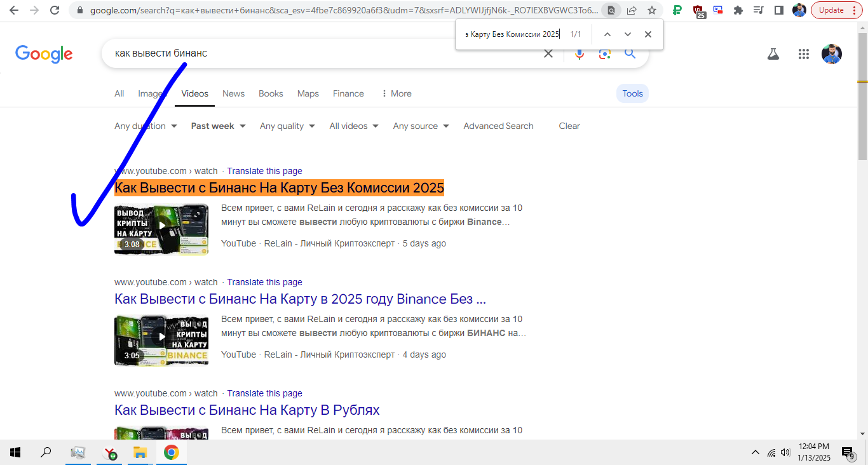Open the Past week time filter
The height and width of the screenshot is (465, 868).
[218, 126]
